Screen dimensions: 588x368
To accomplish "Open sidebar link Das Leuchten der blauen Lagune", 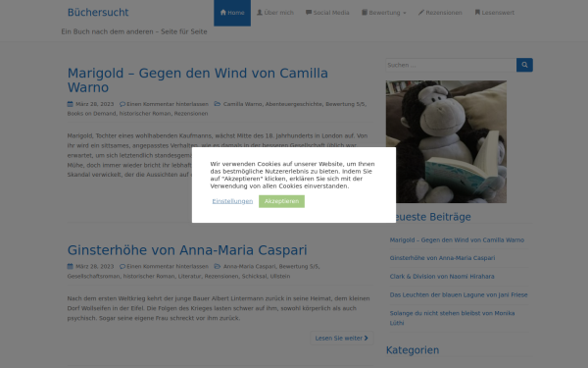I will pyautogui.click(x=459, y=294).
